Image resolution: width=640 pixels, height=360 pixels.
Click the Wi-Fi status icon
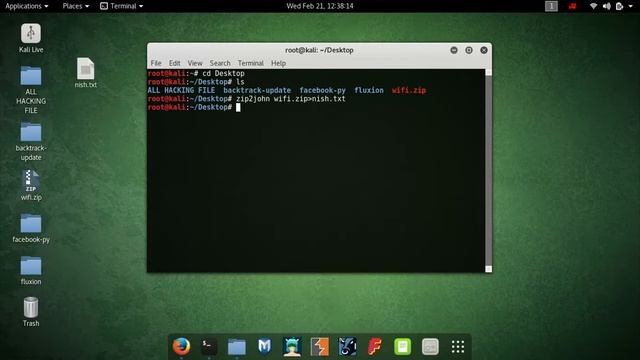[x=594, y=6]
